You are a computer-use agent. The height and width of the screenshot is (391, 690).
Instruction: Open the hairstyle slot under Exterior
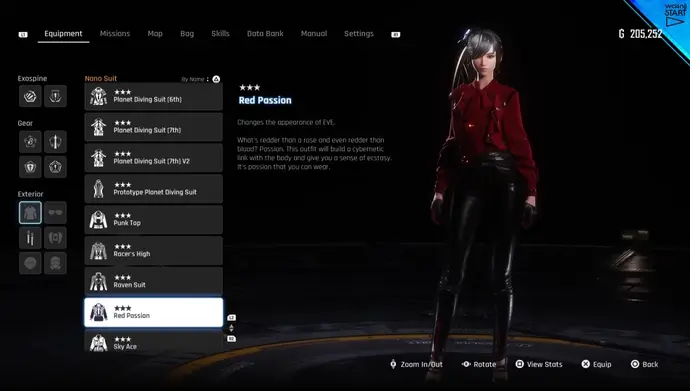click(30, 263)
